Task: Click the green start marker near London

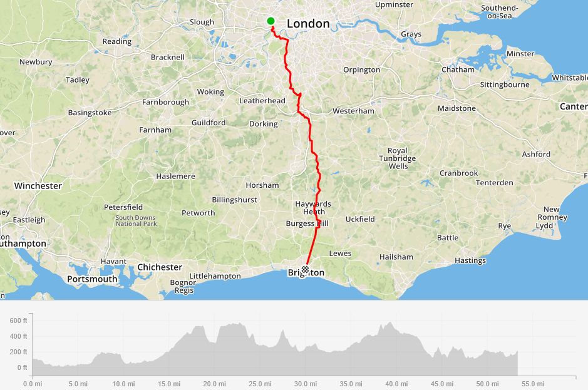Action: point(271,21)
